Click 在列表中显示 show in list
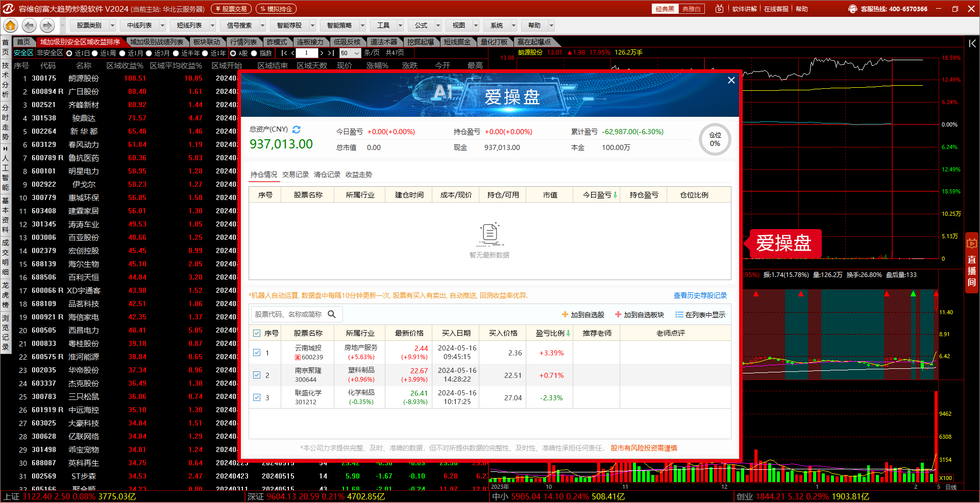The width and height of the screenshot is (980, 503). pyautogui.click(x=700, y=315)
